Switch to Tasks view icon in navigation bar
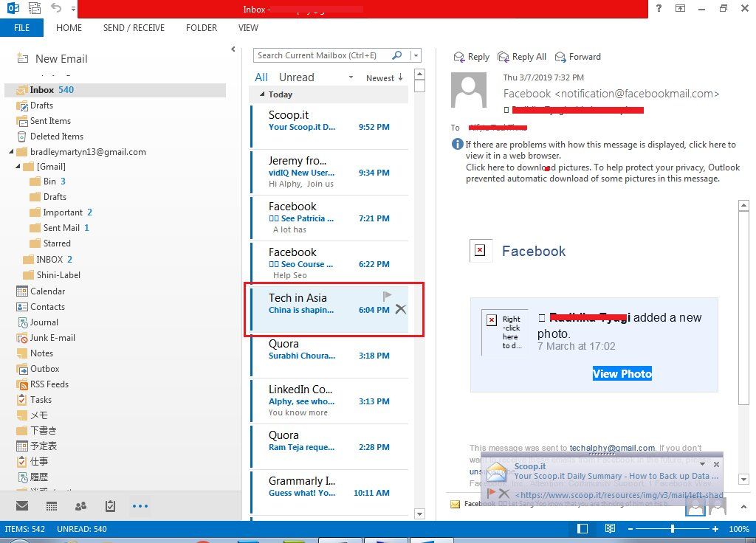This screenshot has width=756, height=543. coord(111,506)
